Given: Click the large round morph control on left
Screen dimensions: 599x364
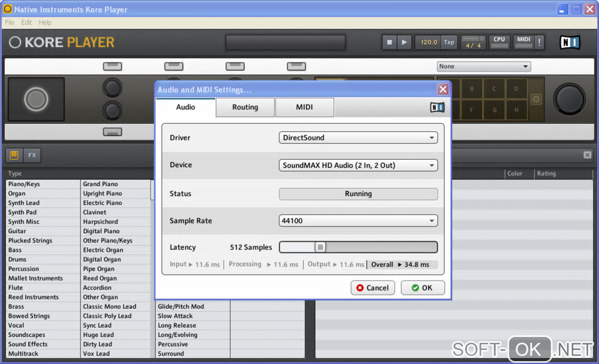Looking at the screenshot, I should [36, 99].
